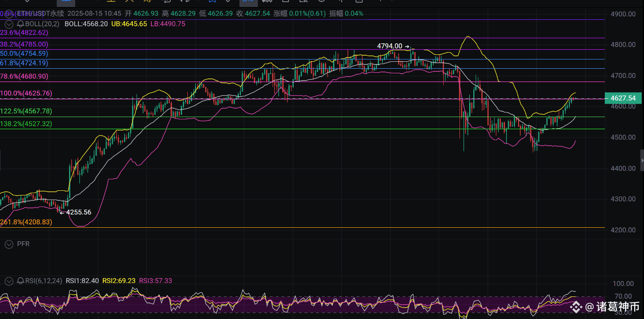
Task: Click the 4255.56 low price marker
Action: (x=76, y=213)
